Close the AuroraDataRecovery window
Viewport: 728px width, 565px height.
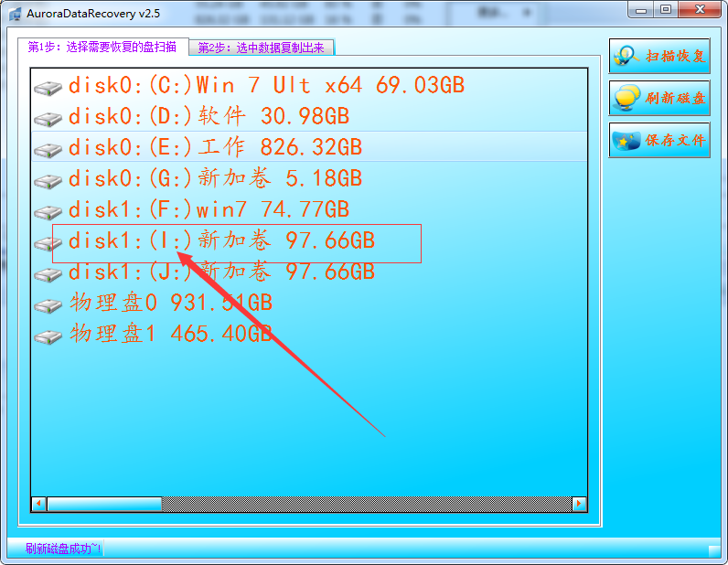[700, 9]
